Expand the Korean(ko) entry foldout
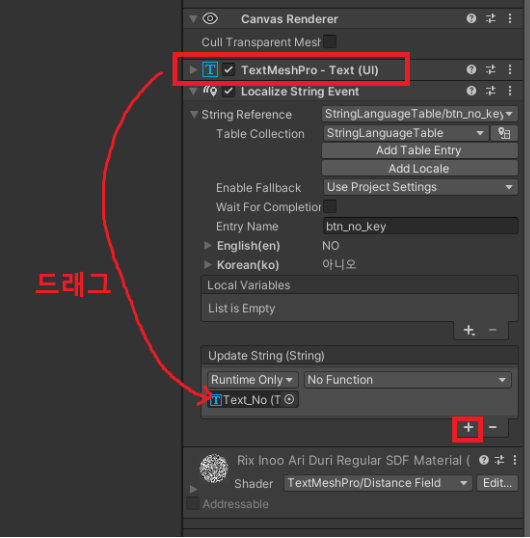 click(x=208, y=265)
